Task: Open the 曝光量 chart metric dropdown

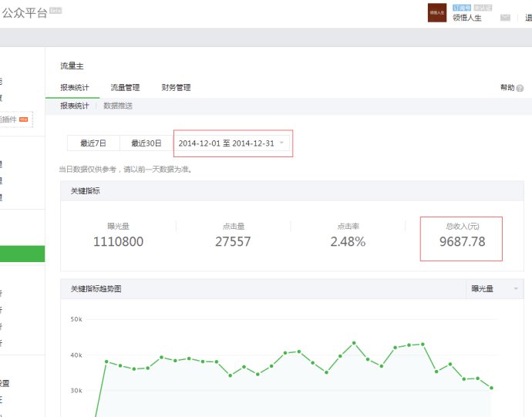Action: [495, 289]
